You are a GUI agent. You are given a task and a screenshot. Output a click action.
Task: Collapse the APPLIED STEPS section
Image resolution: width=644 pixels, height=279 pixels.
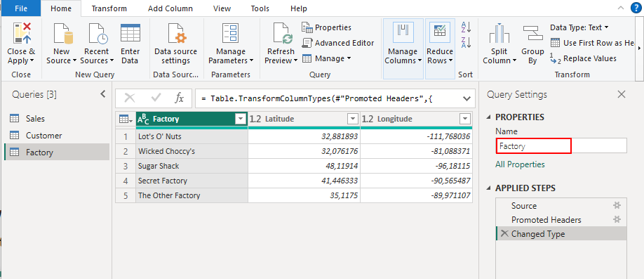(489, 188)
